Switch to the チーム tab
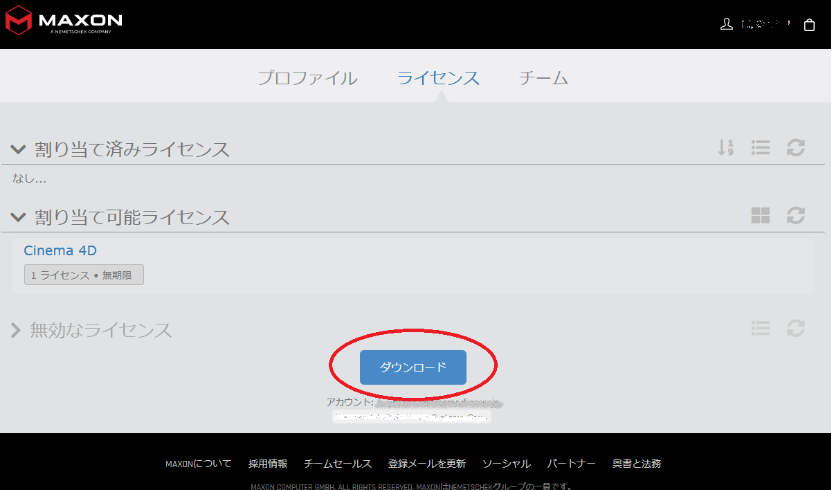Screen dimensions: 831x490 point(543,78)
